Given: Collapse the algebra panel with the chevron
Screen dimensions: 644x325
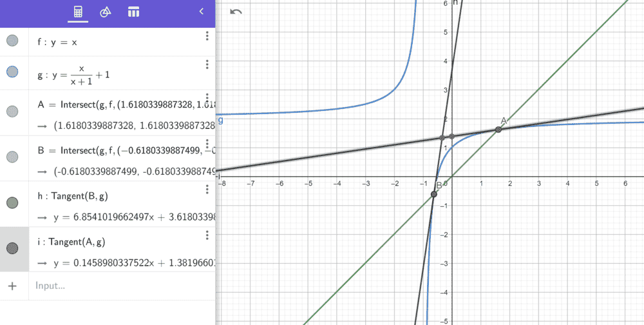Looking at the screenshot, I should tap(201, 12).
